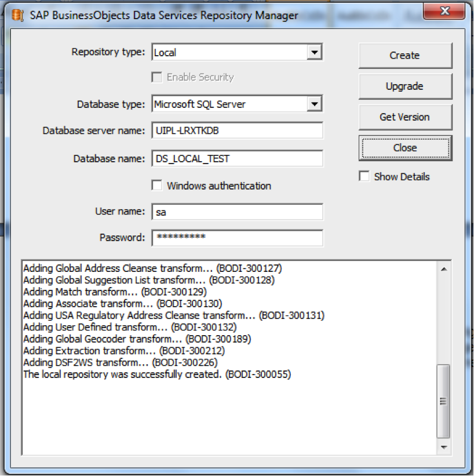Click the Upgrade button
This screenshot has width=474, height=476.
click(405, 86)
